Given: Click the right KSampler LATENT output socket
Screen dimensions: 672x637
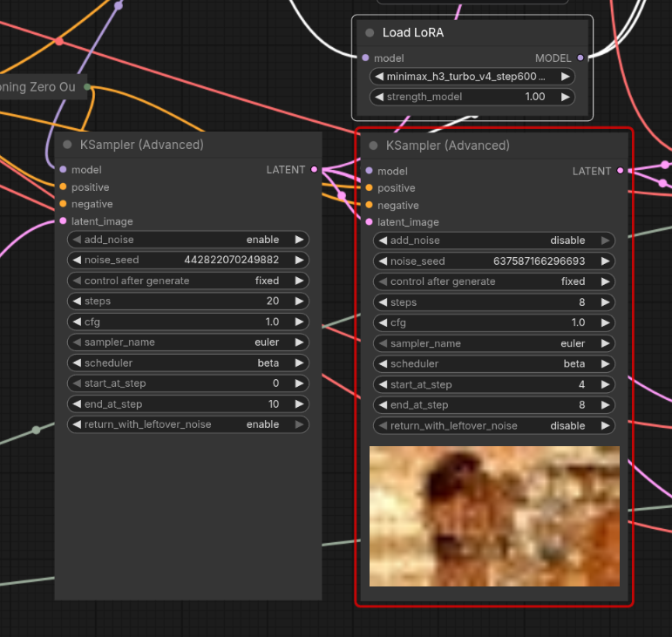Looking at the screenshot, I should pyautogui.click(x=621, y=171).
